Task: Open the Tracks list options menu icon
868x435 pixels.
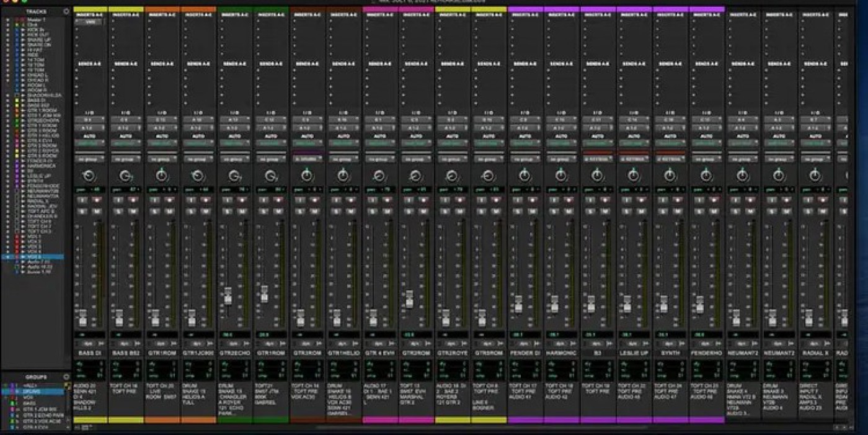Action: pyautogui.click(x=66, y=11)
